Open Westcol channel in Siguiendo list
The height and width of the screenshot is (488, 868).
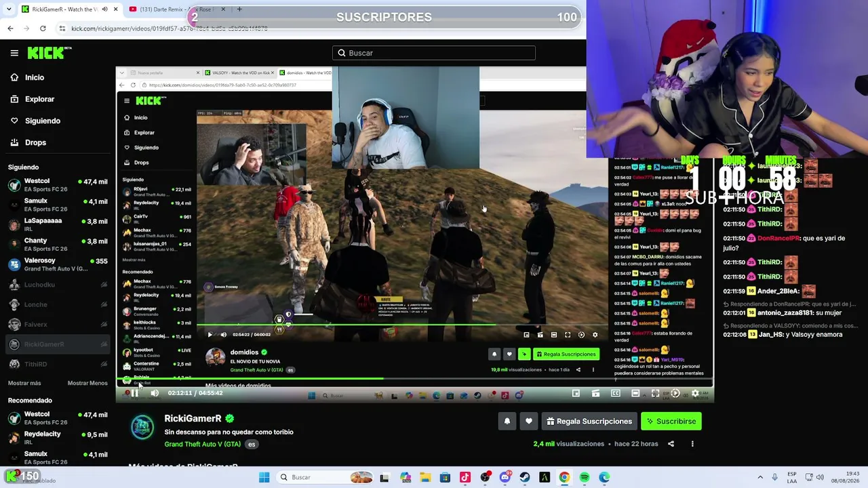point(58,185)
